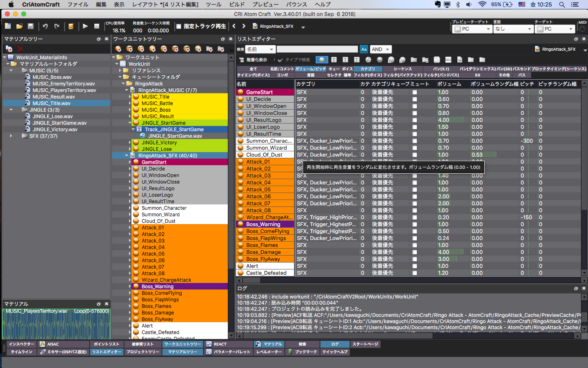The image size is (588, 368).
Task: Go to previous item with left chevron
Action: [234, 26]
